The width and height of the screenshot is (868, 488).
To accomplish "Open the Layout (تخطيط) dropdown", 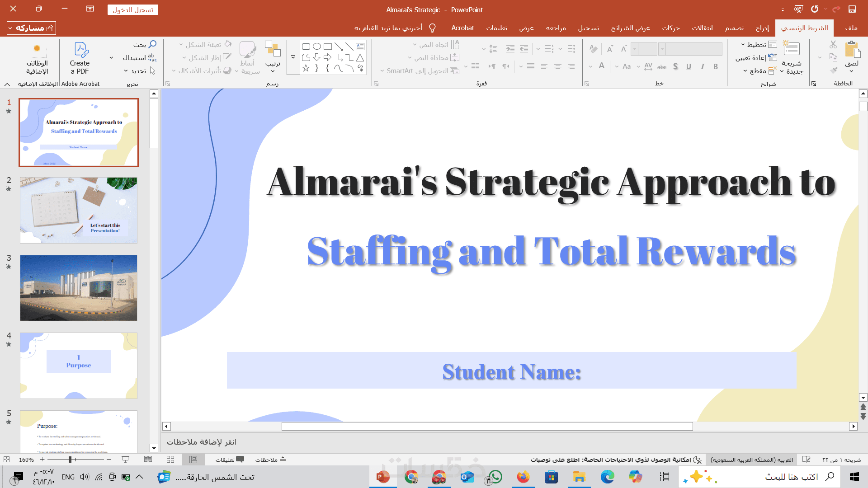I will (x=759, y=44).
